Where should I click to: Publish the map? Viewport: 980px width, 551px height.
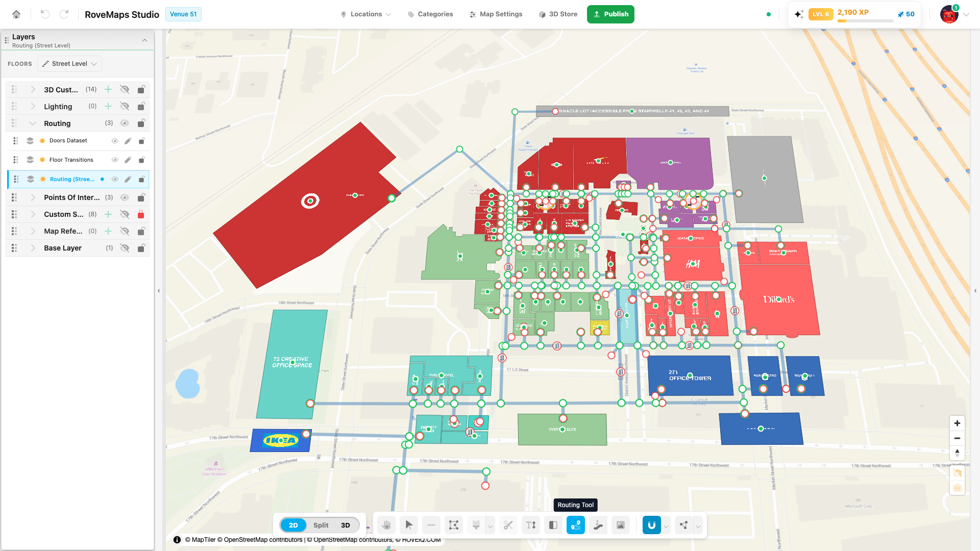coord(610,14)
